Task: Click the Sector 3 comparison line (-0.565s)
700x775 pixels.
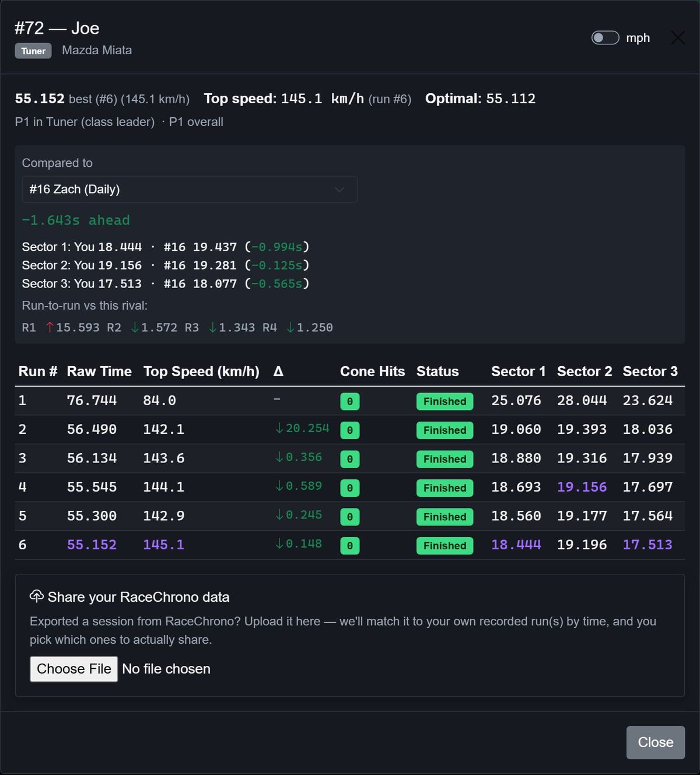Action: (x=166, y=284)
